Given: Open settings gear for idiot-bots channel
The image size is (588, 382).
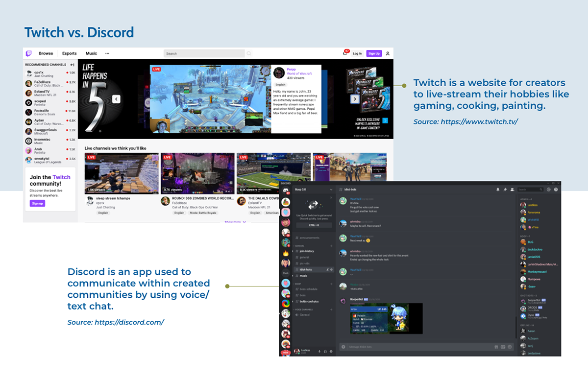Looking at the screenshot, I should coord(331,269).
